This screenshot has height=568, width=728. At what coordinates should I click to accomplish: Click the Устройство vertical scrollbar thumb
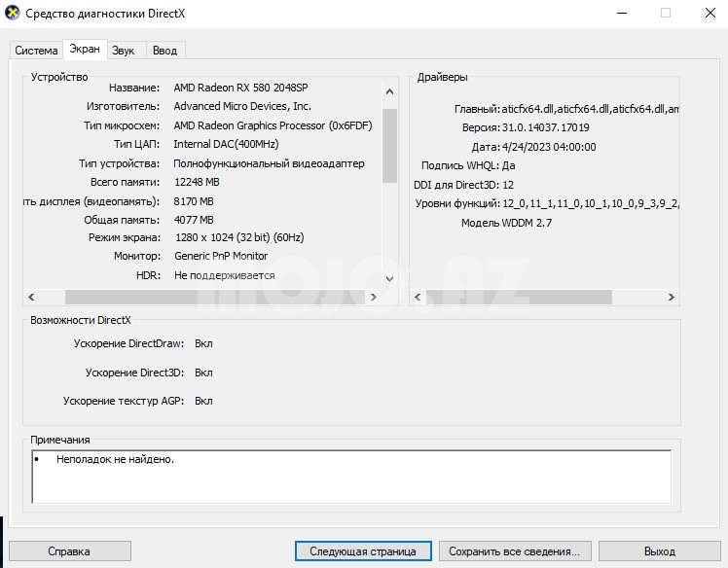click(389, 145)
